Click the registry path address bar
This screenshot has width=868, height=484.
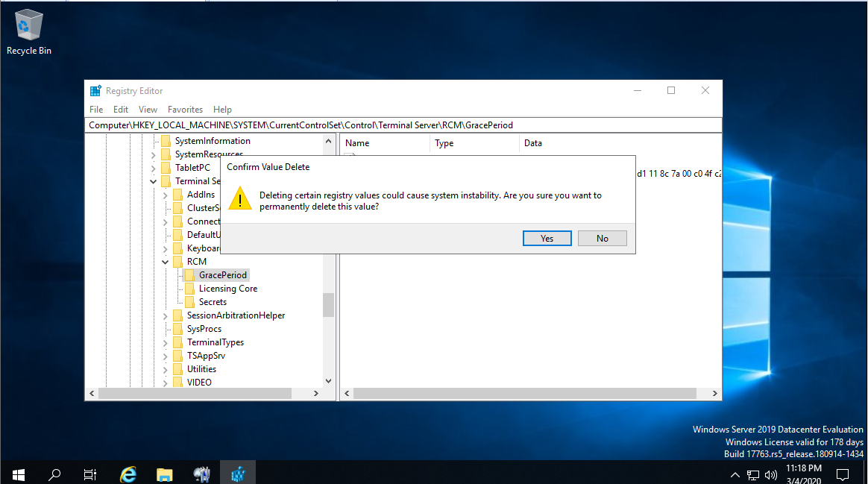[x=403, y=125]
